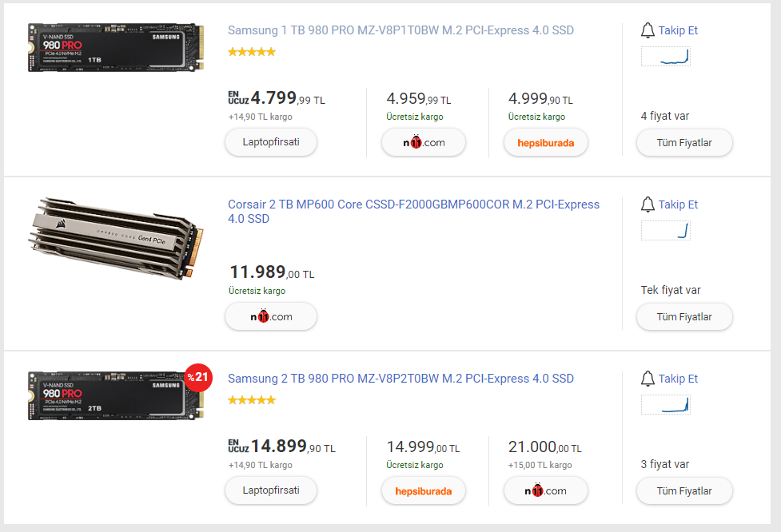Click the Samsung 1 TB 980 PRO image
Screen dimensions: 781x532
point(115,48)
